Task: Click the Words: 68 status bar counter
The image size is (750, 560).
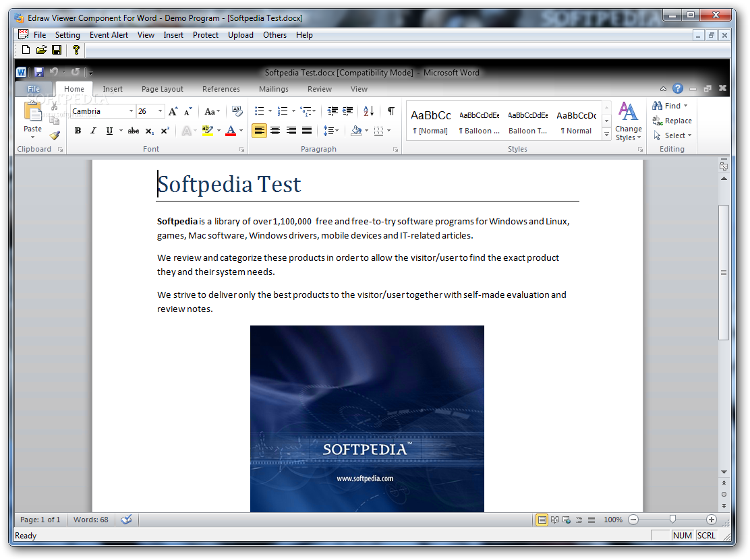Action: 91,520
